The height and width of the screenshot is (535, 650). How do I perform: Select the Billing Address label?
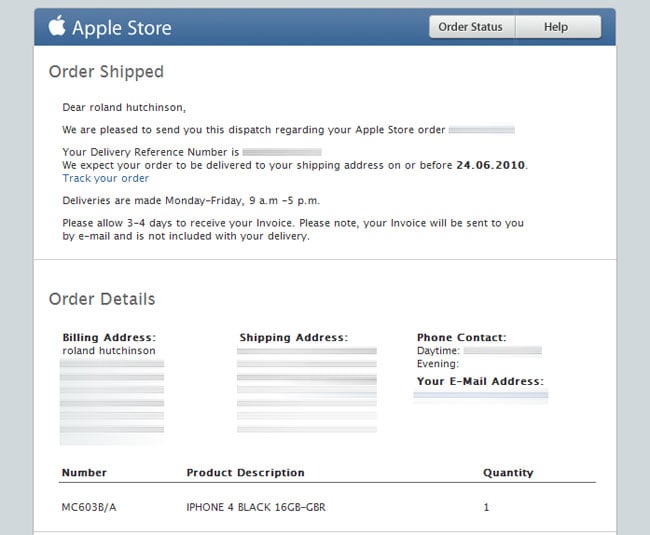pyautogui.click(x=109, y=337)
